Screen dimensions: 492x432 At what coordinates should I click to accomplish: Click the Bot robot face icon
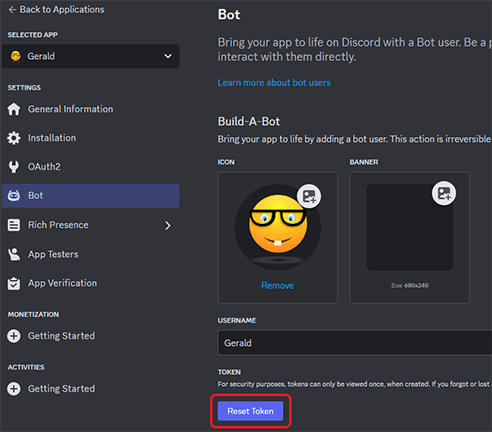click(14, 196)
